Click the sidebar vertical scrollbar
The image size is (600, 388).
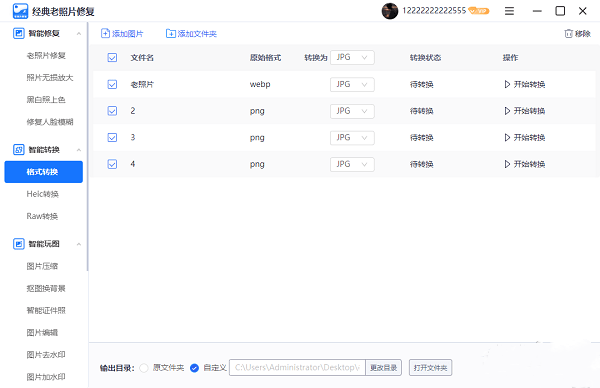(x=88, y=147)
